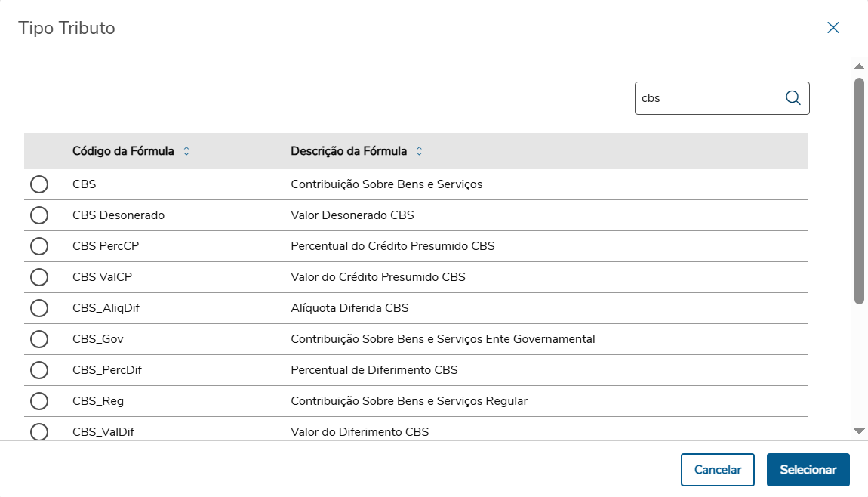The width and height of the screenshot is (868, 497).
Task: Pick the CBS PercCP radio button
Action: (39, 246)
